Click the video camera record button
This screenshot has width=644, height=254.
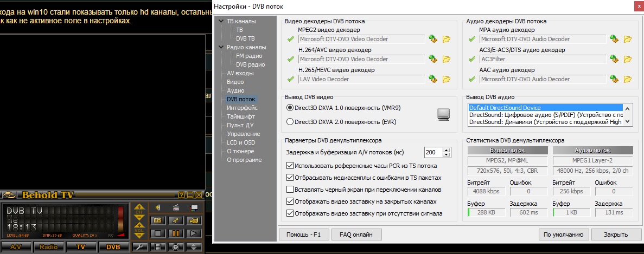point(193,220)
